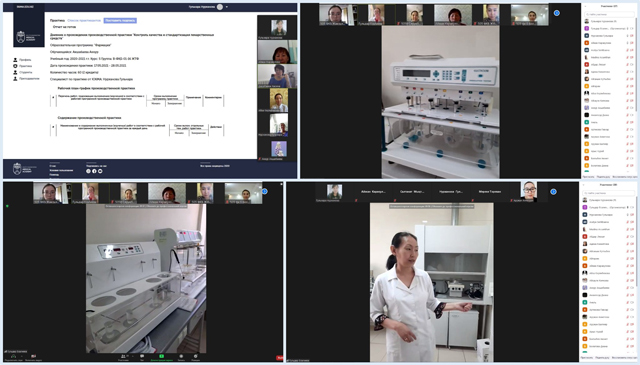Toggle the microphone audio icon in the Zoom toolbar

[13, 356]
